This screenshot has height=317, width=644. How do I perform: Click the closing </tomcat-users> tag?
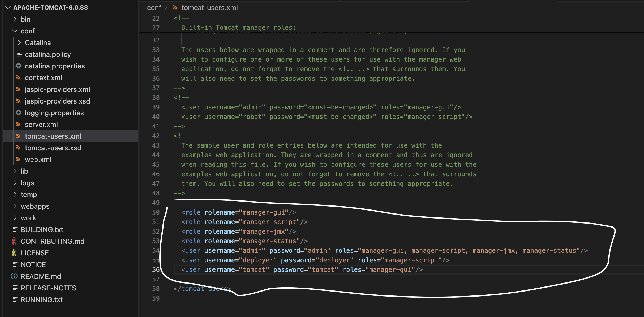point(202,289)
